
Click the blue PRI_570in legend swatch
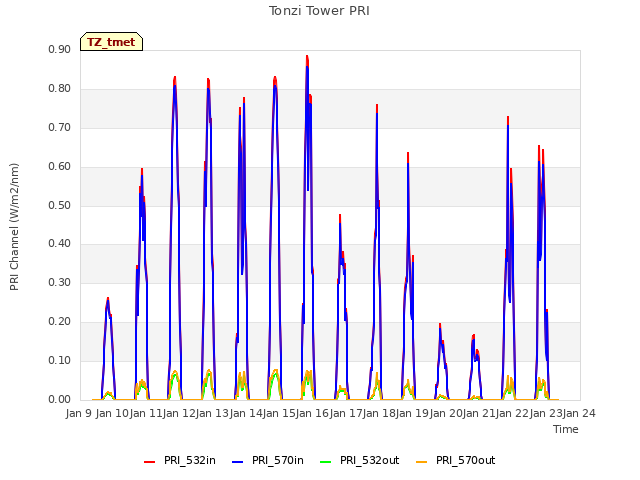[x=238, y=462]
